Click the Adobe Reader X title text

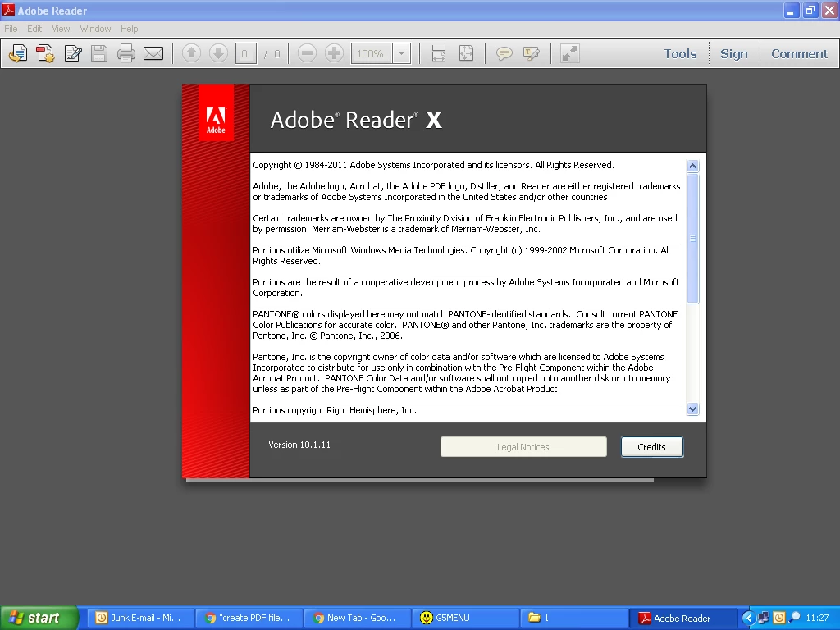pyautogui.click(x=356, y=120)
